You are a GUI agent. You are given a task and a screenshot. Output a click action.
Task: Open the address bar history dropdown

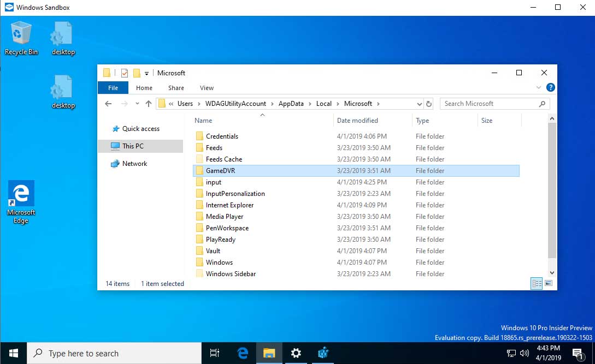(419, 104)
